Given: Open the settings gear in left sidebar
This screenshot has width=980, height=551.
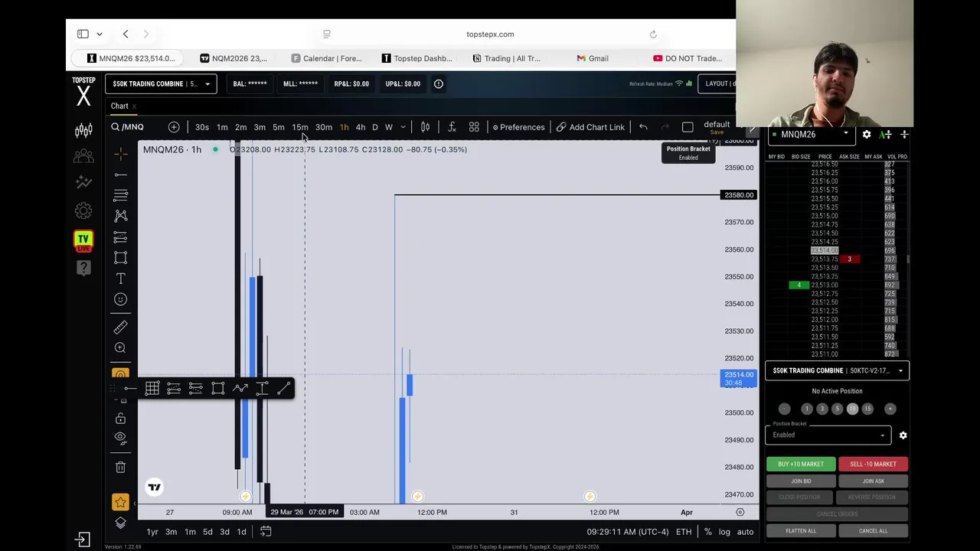Looking at the screenshot, I should [83, 210].
